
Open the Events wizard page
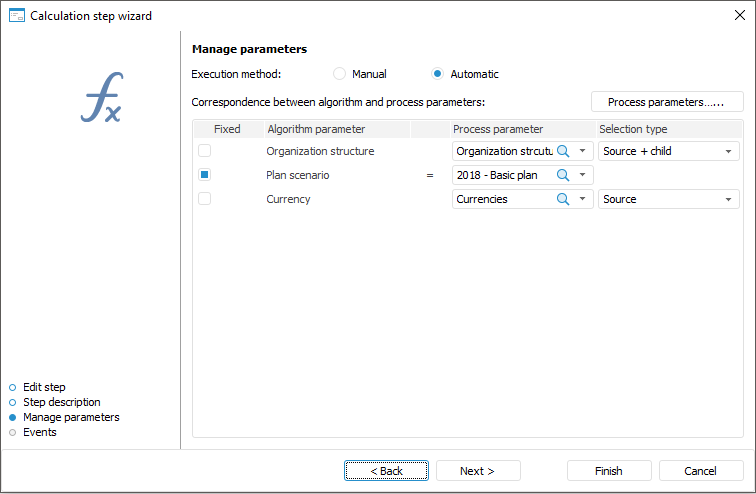[x=40, y=432]
